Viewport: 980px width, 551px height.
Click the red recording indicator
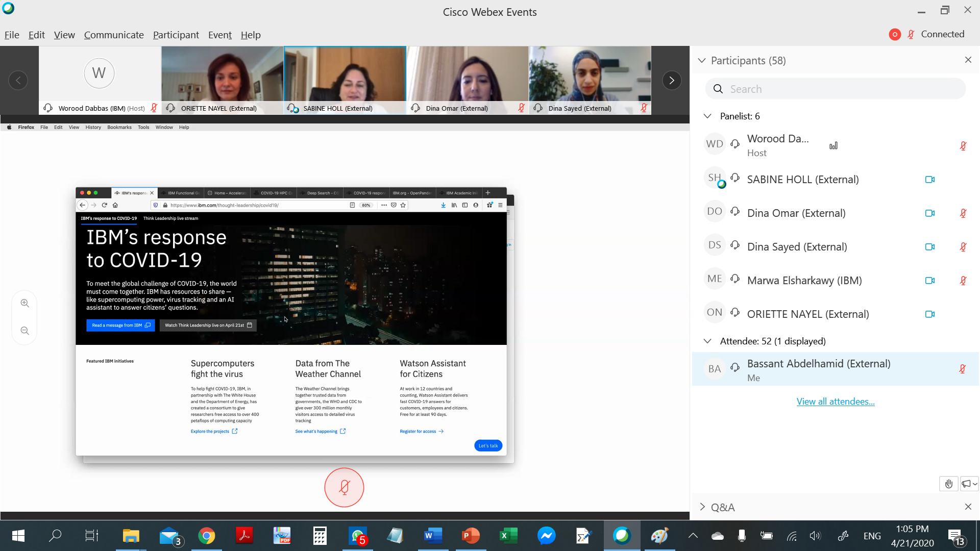coord(895,34)
